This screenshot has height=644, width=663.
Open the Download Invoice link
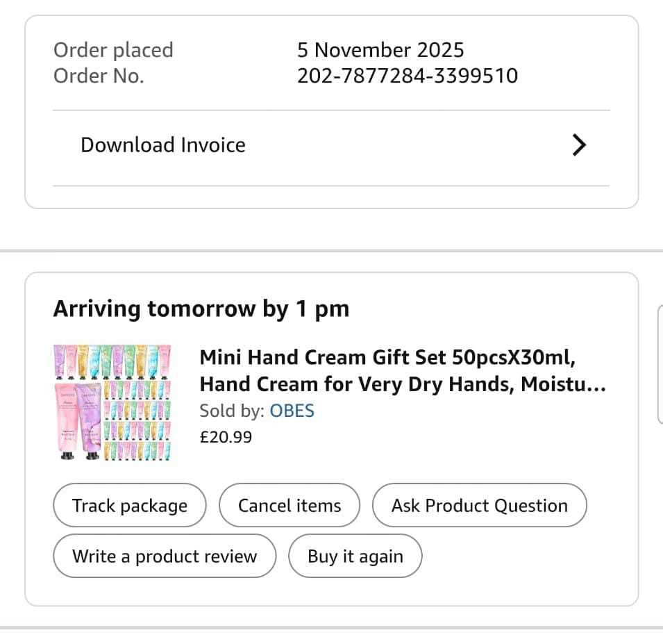coord(163,145)
